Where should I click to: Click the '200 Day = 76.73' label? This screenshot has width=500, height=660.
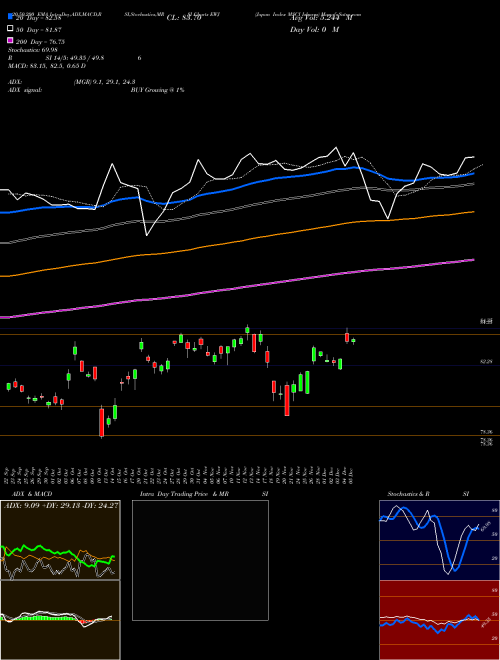pyautogui.click(x=40, y=42)
